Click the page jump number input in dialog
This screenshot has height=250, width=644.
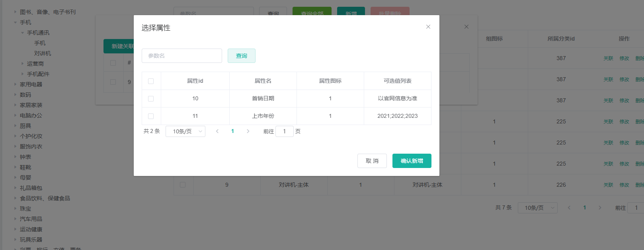284,131
